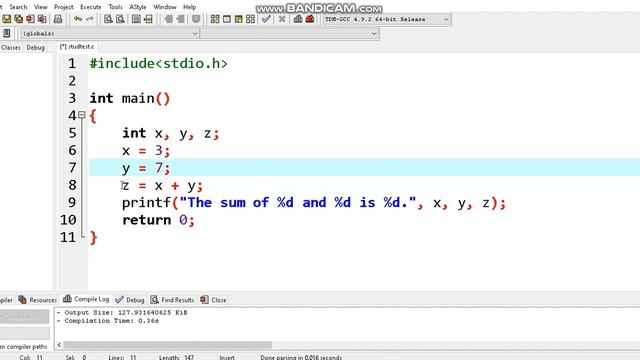Click the 'Length: 147' status bar entry
The image size is (640, 360).
coord(176,357)
